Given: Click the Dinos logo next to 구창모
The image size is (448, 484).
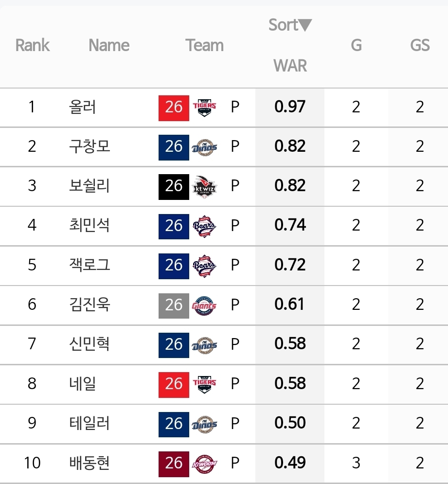Looking at the screenshot, I should 204,147.
